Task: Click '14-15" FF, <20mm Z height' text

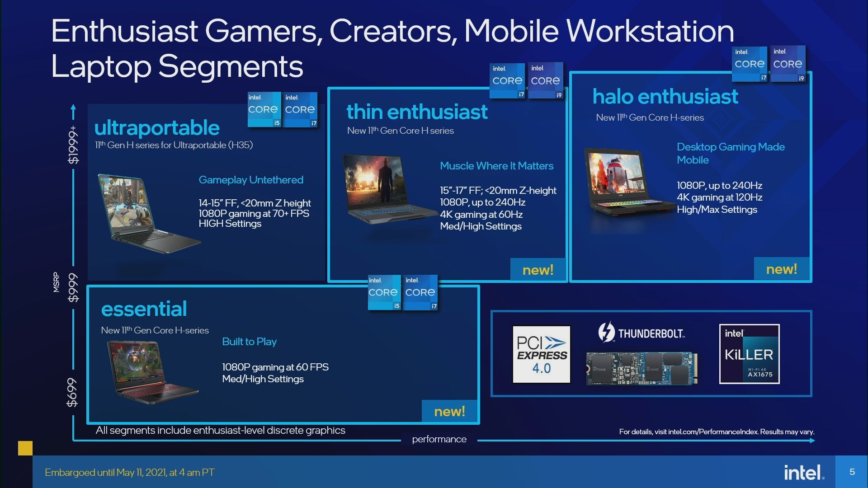Action: click(x=255, y=203)
